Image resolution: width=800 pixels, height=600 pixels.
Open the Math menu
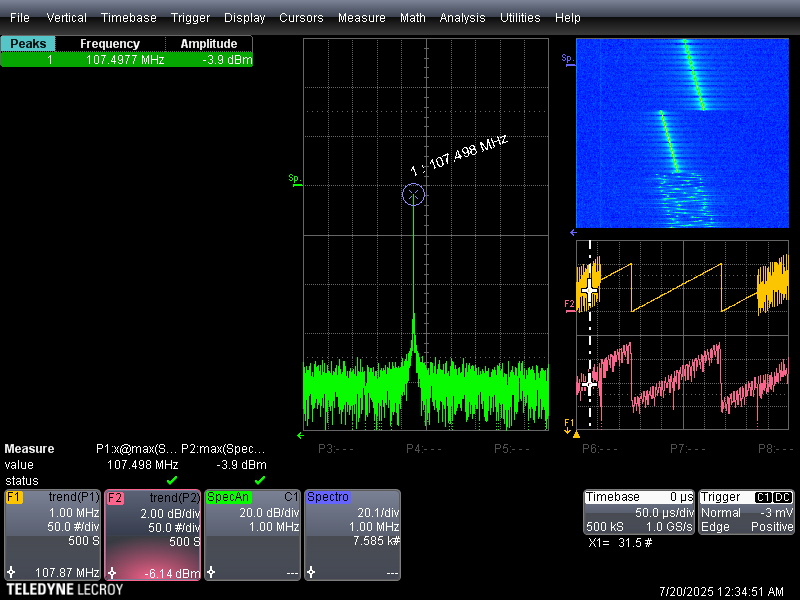coord(413,18)
